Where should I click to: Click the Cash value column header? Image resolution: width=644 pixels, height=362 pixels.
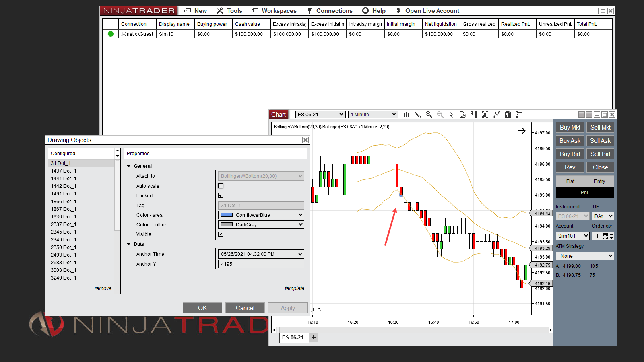[x=251, y=24]
